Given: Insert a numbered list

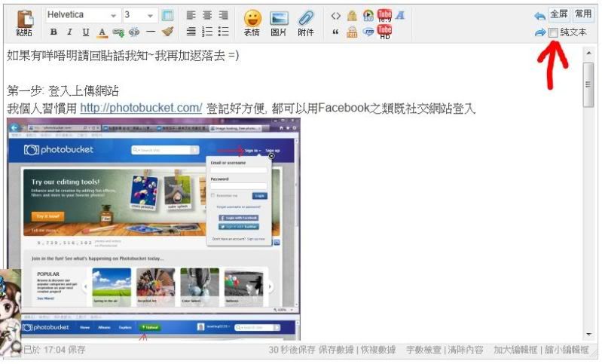Looking at the screenshot, I should pyautogui.click(x=207, y=32).
